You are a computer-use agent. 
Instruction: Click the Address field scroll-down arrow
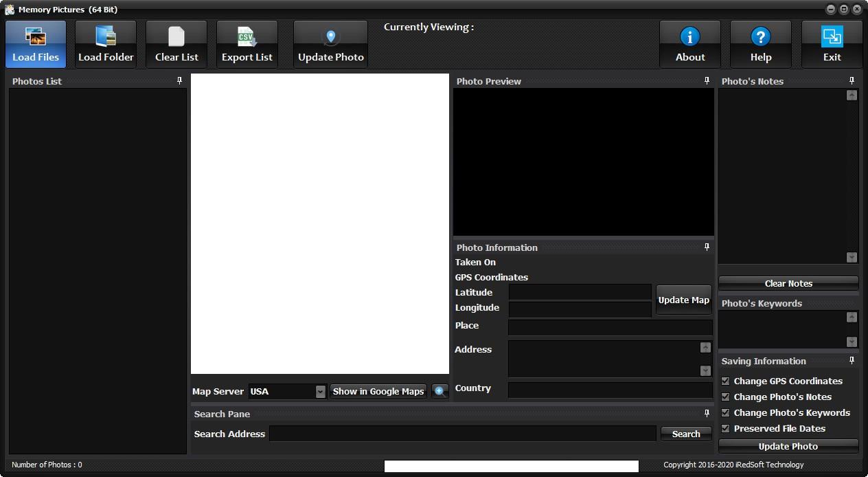pyautogui.click(x=705, y=370)
